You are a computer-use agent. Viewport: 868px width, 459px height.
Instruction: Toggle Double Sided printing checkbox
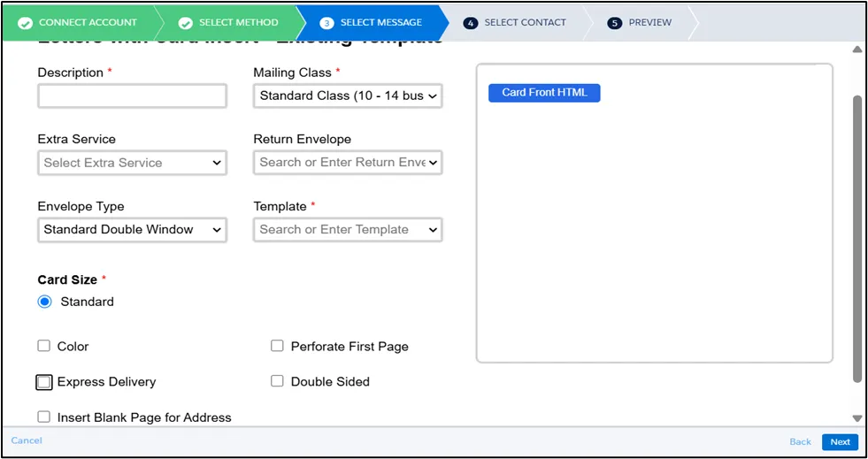pyautogui.click(x=277, y=381)
